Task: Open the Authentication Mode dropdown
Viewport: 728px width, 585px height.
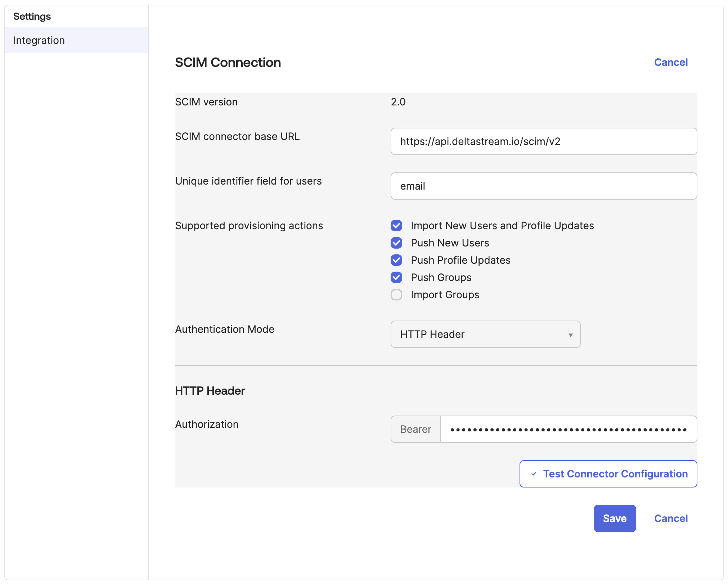Action: click(x=485, y=334)
